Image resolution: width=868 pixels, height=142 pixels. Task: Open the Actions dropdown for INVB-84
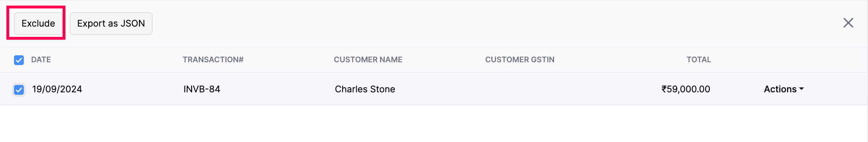click(x=783, y=89)
